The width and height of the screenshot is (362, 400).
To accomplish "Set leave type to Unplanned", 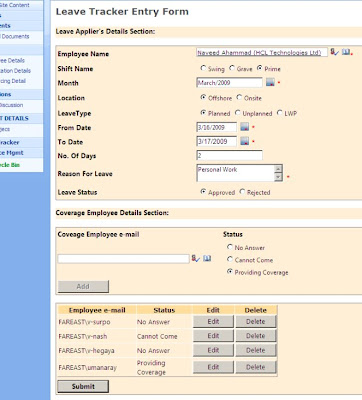I will point(237,113).
